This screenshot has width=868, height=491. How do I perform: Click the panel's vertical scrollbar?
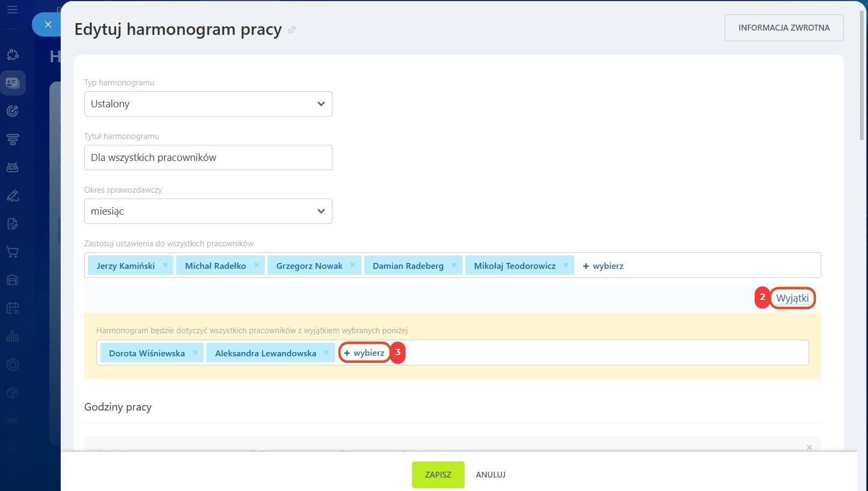(862, 75)
